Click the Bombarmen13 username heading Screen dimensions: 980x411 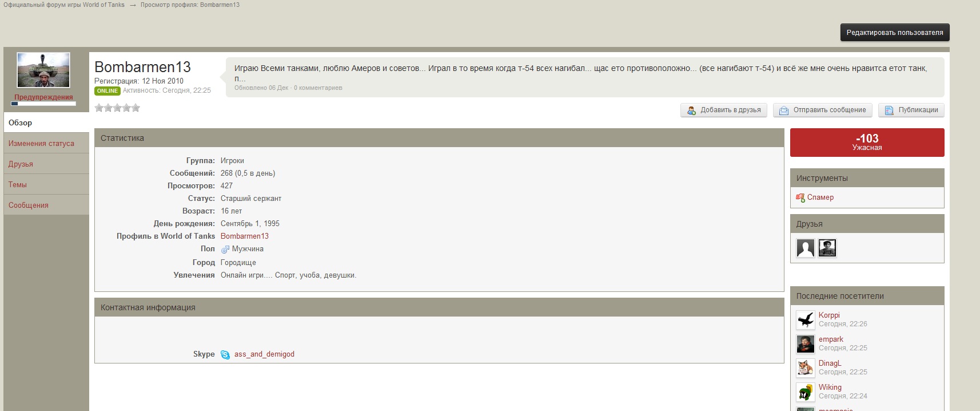[x=142, y=67]
